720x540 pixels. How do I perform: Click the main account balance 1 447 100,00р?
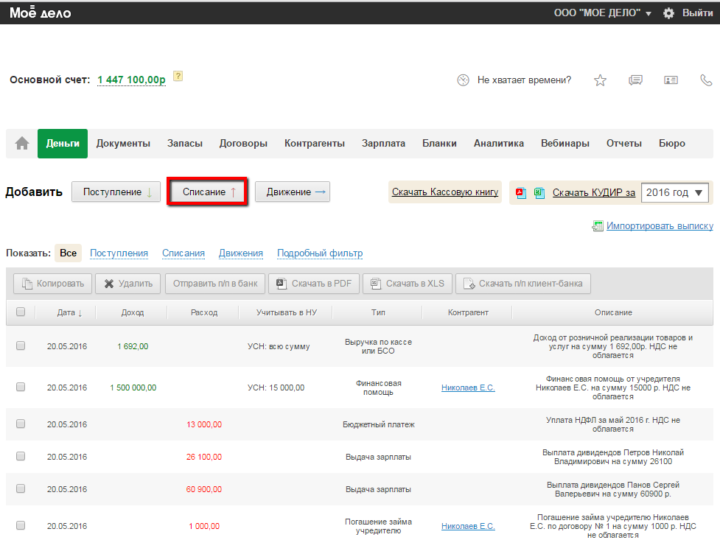click(131, 80)
